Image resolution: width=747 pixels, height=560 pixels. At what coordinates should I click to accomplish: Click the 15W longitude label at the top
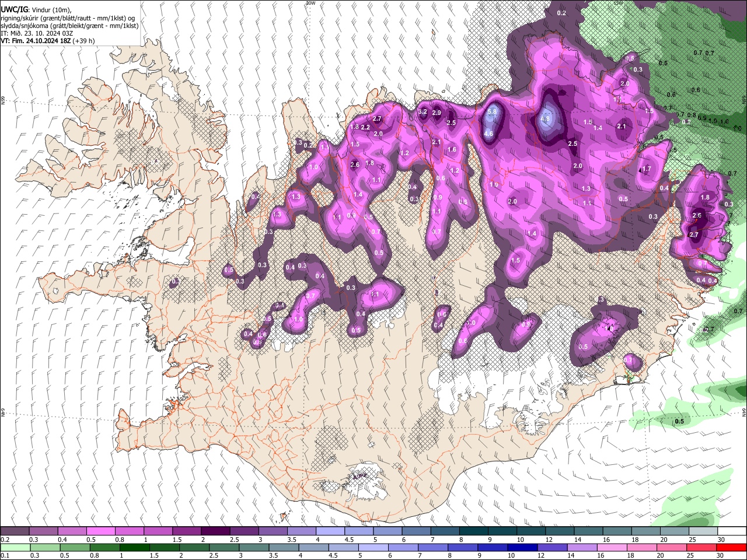tap(619, 3)
